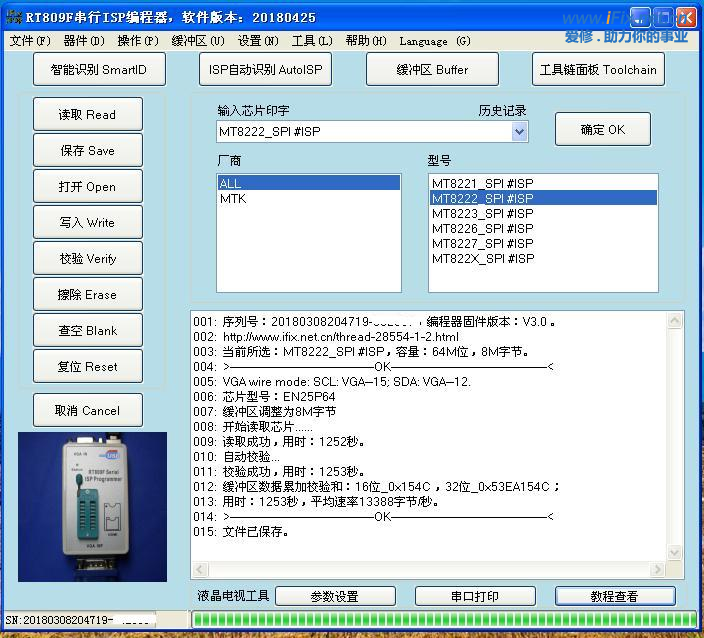Viewport: 704px width, 638px height.
Task: Select MT8227_SPI #ISP model
Action: pyautogui.click(x=543, y=243)
